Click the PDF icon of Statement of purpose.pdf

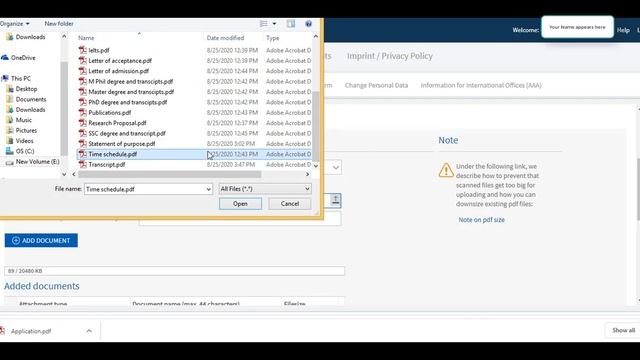point(83,144)
